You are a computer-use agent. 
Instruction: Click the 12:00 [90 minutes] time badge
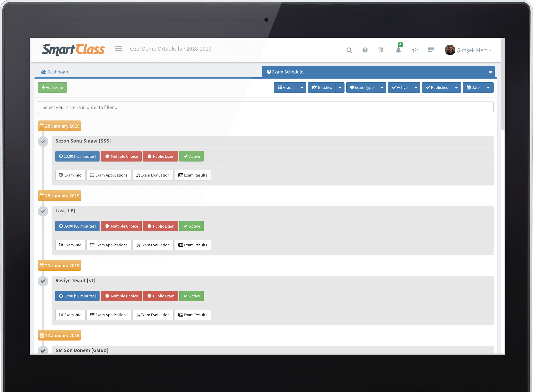pyautogui.click(x=77, y=296)
